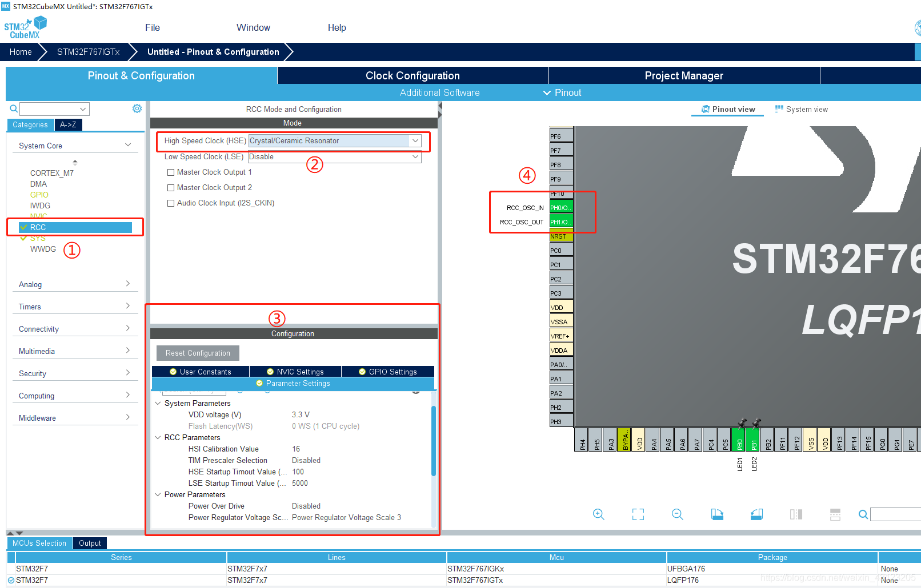This screenshot has height=588, width=921.
Task: Click the zoom out magnifier icon
Action: (678, 514)
